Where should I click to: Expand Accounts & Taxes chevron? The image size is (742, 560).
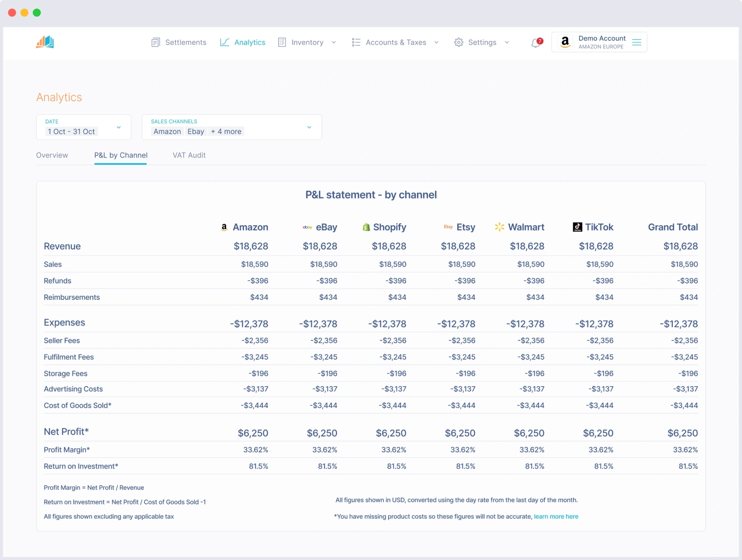[436, 43]
